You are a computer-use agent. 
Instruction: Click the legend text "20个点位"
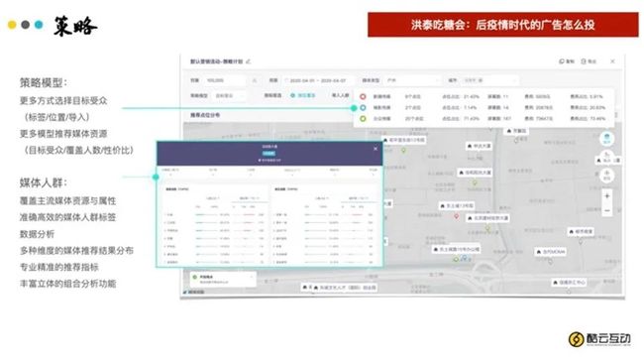click(413, 118)
